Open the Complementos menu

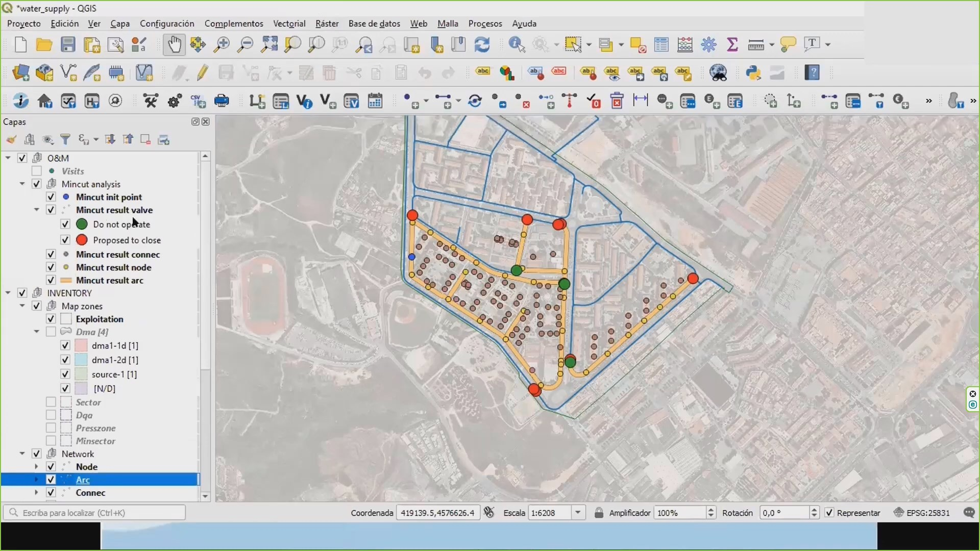coord(234,23)
